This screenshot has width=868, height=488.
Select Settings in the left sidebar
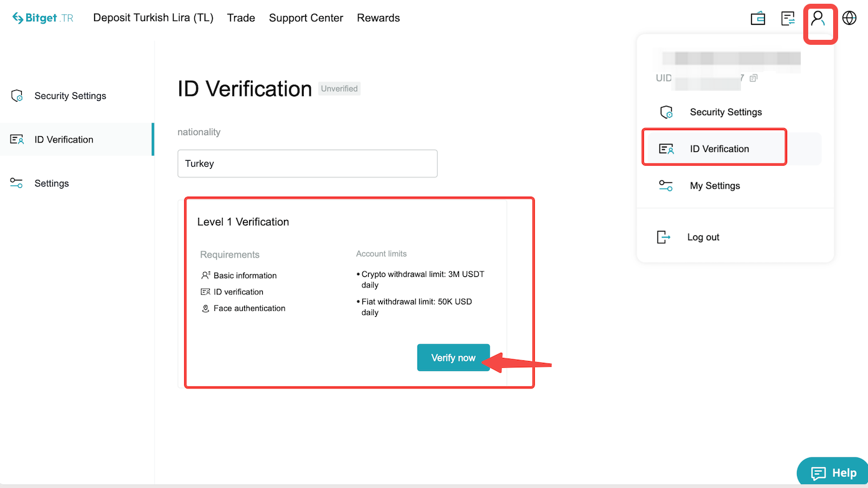[x=52, y=182]
